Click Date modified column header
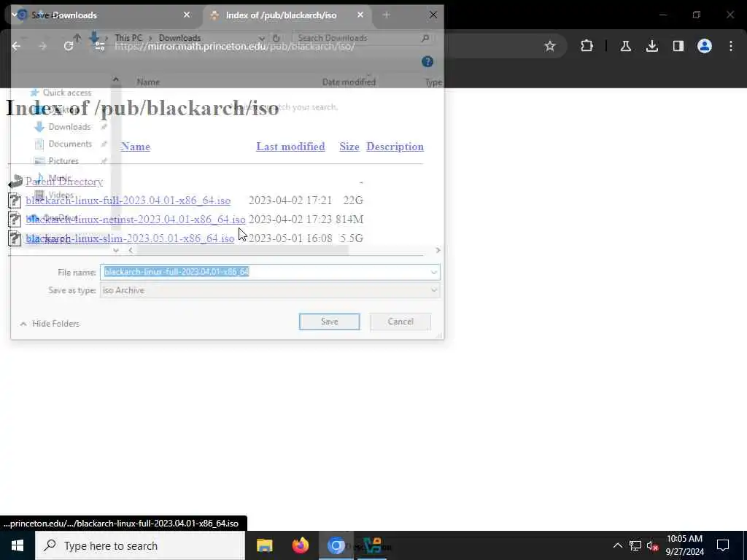 tap(349, 82)
